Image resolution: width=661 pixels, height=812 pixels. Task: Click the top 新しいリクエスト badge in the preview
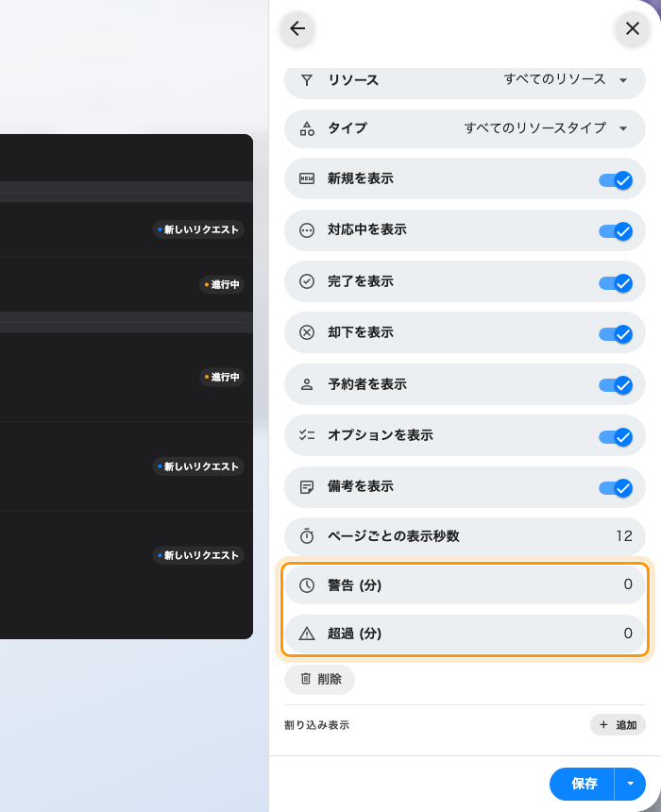(198, 229)
